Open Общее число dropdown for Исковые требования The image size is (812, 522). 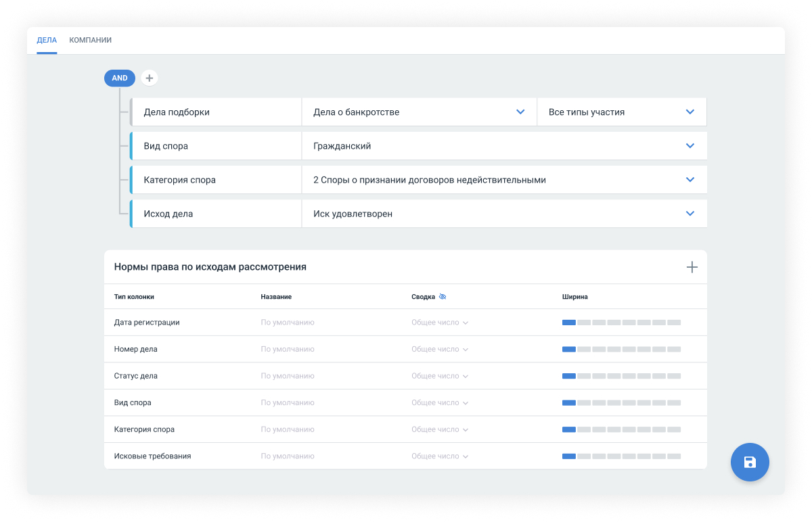pos(440,456)
